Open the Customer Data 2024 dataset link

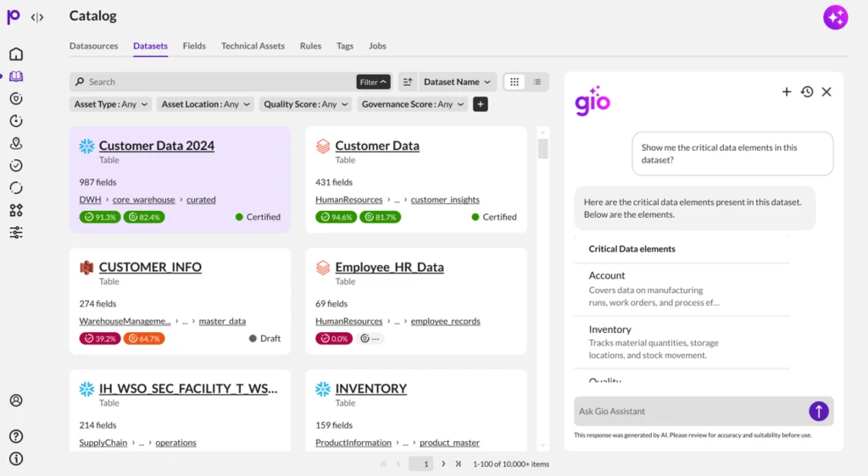tap(157, 146)
